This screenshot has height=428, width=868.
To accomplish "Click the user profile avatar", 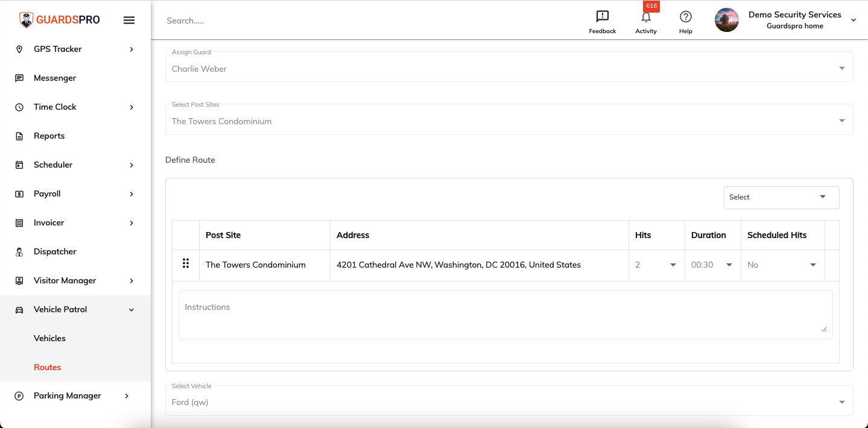I will [x=727, y=20].
